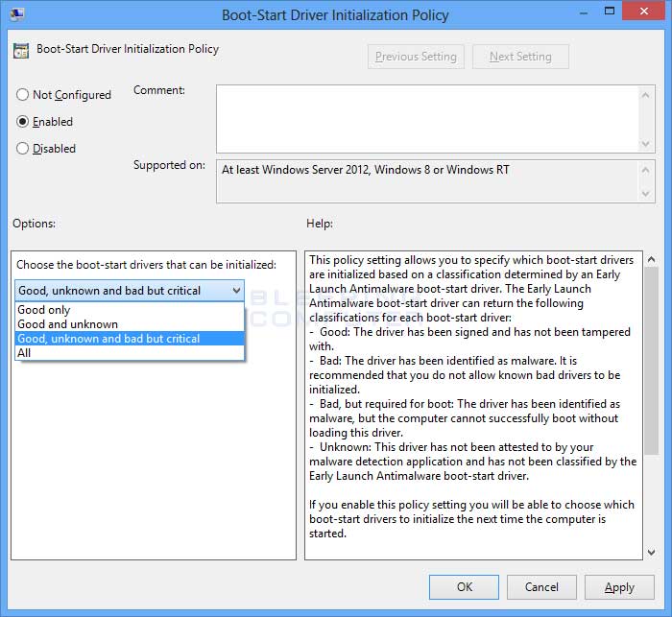Click the 'Help:' label
The width and height of the screenshot is (672, 617).
pos(320,224)
